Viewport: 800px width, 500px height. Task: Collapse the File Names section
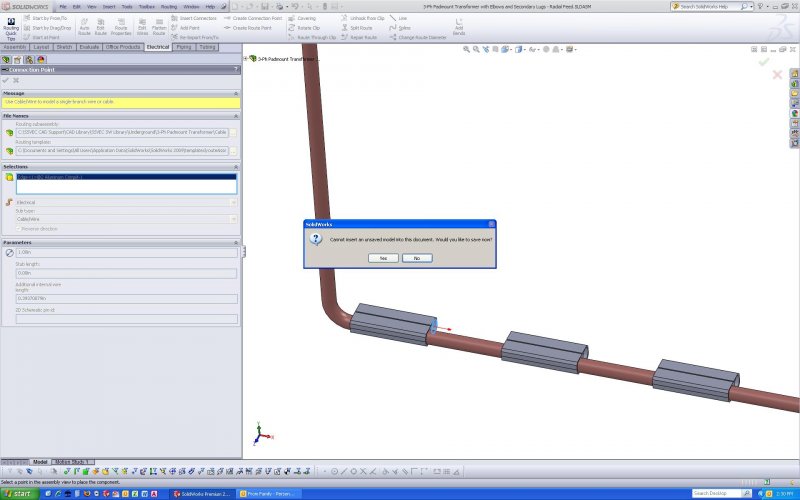click(236, 115)
